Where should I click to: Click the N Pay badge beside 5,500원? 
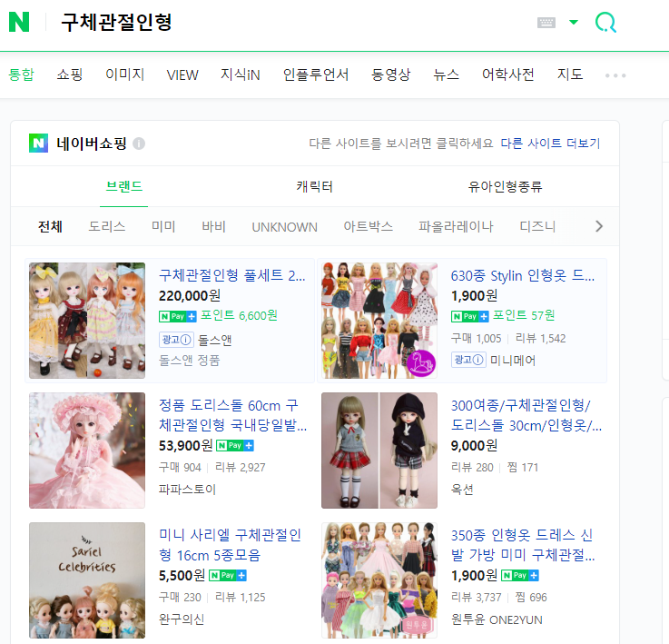[x=228, y=576]
